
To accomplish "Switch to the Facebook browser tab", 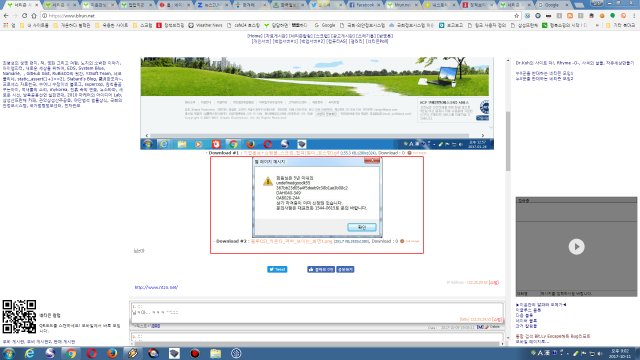I will pos(362,5).
